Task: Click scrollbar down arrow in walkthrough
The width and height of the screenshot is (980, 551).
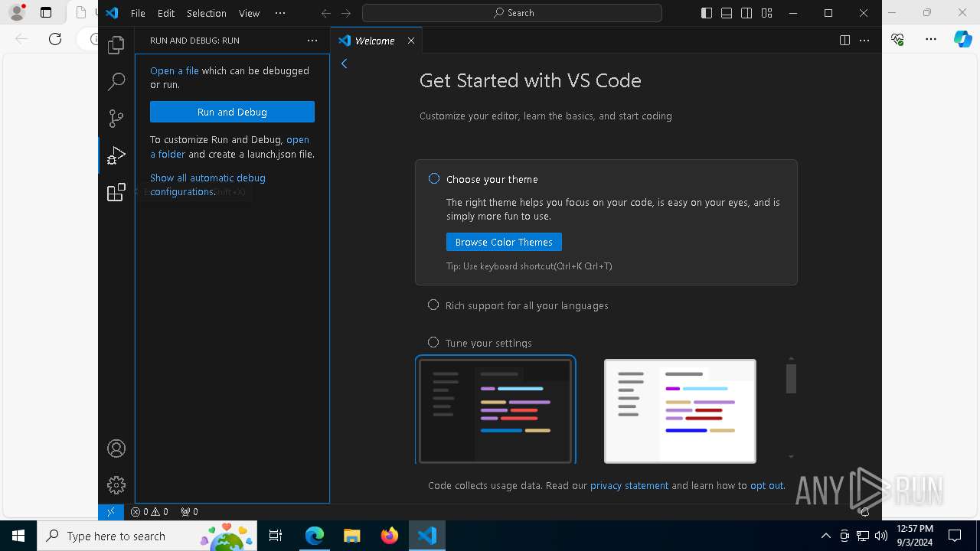Action: (x=791, y=457)
